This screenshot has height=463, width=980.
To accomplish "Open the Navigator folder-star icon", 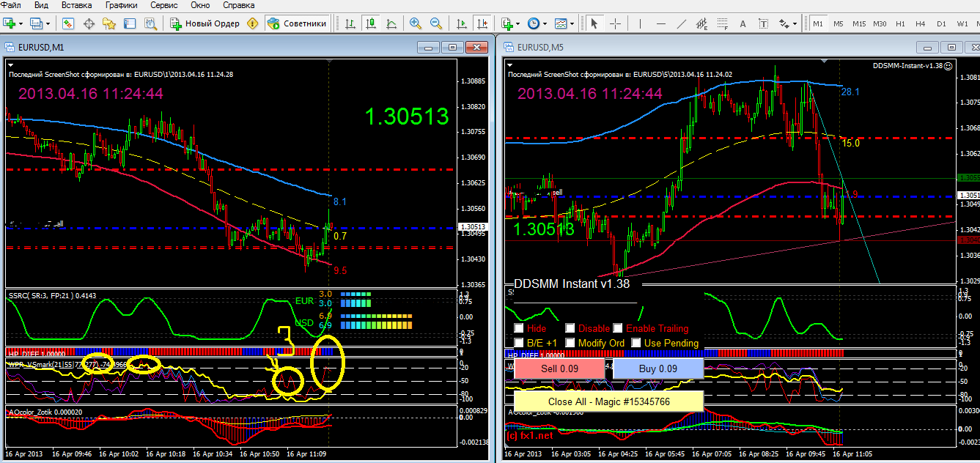I will 110,23.
